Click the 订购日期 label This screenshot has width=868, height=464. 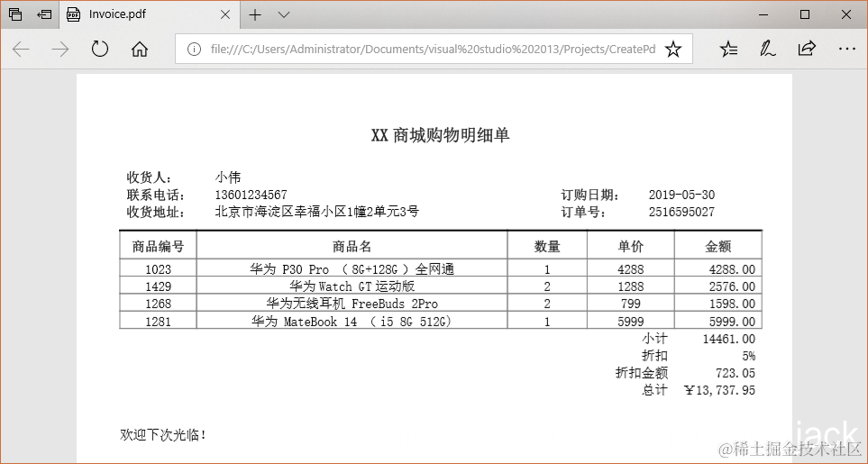589,195
